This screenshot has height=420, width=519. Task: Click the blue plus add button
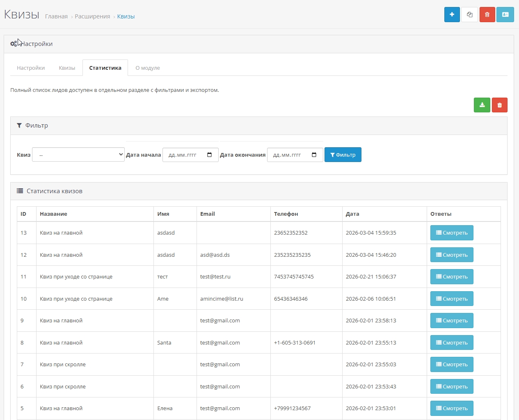click(452, 15)
